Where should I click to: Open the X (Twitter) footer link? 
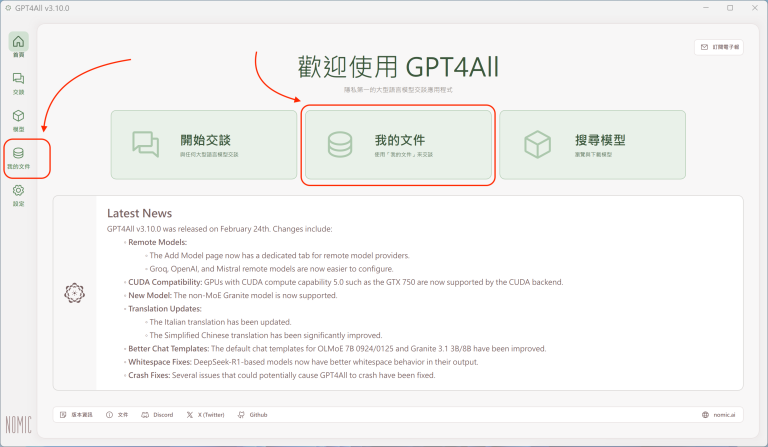[207, 413]
